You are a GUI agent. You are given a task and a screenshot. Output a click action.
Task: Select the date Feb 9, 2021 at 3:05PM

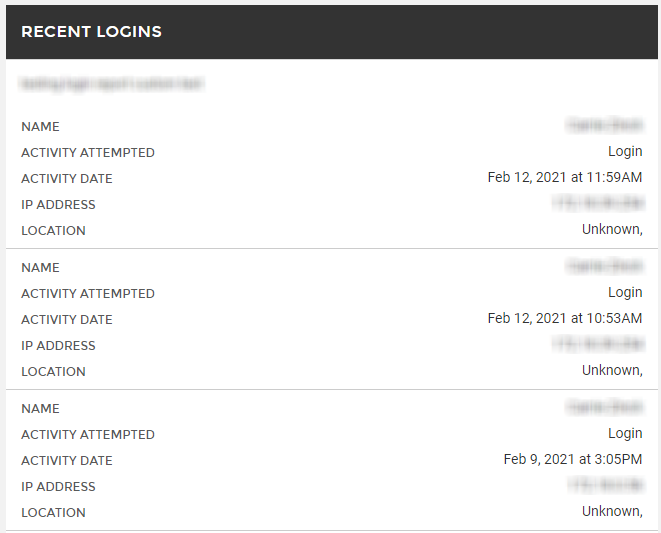573,459
